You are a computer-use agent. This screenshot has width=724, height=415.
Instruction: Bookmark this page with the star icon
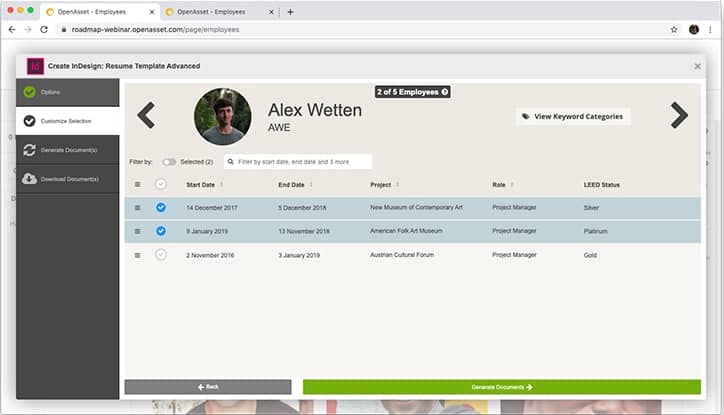(x=674, y=30)
